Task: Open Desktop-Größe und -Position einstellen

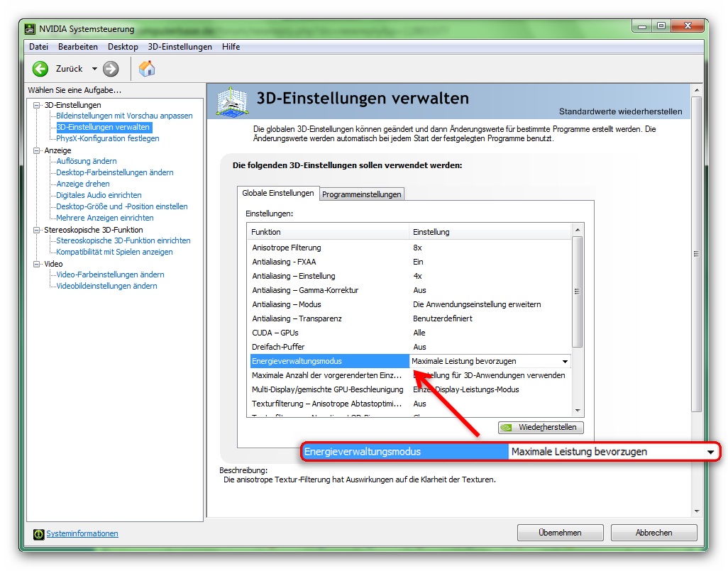Action: click(x=122, y=206)
